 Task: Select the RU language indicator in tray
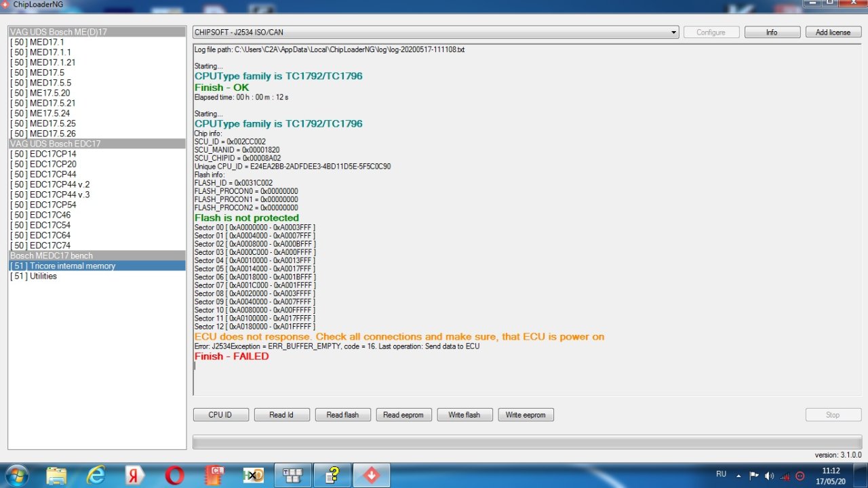[721, 474]
